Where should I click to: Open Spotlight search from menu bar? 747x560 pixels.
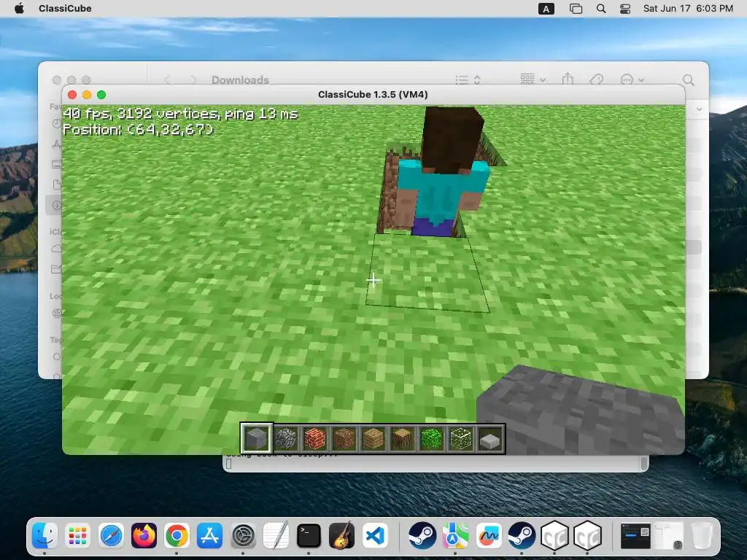(x=601, y=9)
